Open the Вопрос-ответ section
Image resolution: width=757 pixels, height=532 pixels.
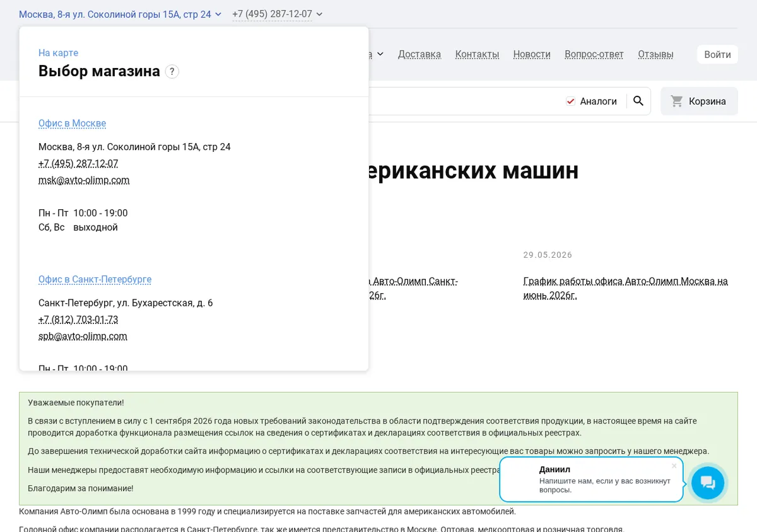(x=594, y=54)
